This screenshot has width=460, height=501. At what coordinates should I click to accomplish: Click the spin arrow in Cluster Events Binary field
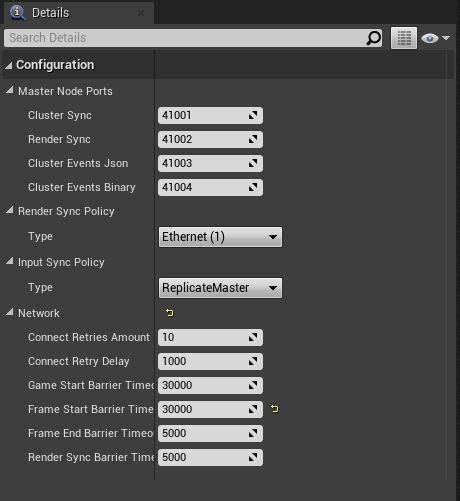point(253,187)
